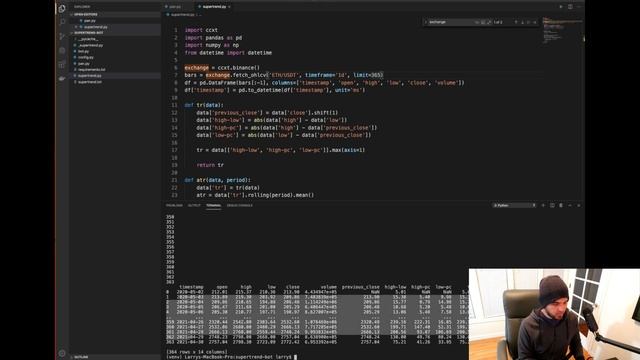The height and width of the screenshot is (360, 640).
Task: Collapse the Open Editors section
Action: [x=116, y=14]
